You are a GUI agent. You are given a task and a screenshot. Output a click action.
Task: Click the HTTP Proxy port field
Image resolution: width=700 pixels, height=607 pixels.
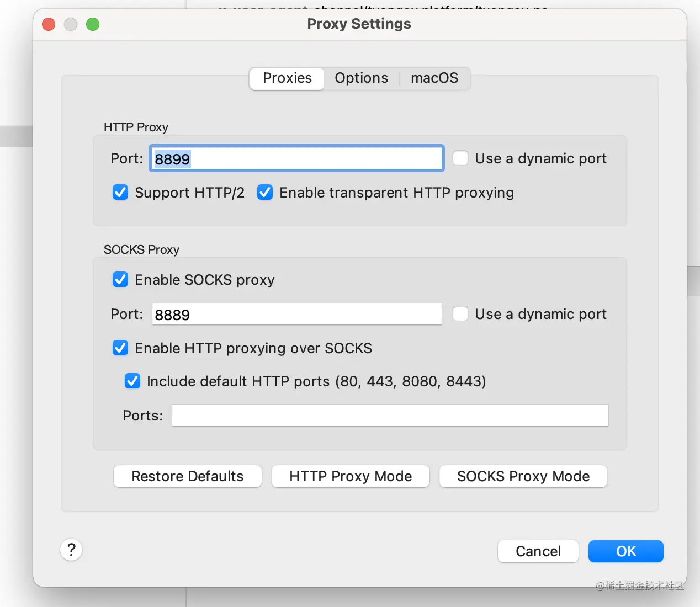[296, 159]
